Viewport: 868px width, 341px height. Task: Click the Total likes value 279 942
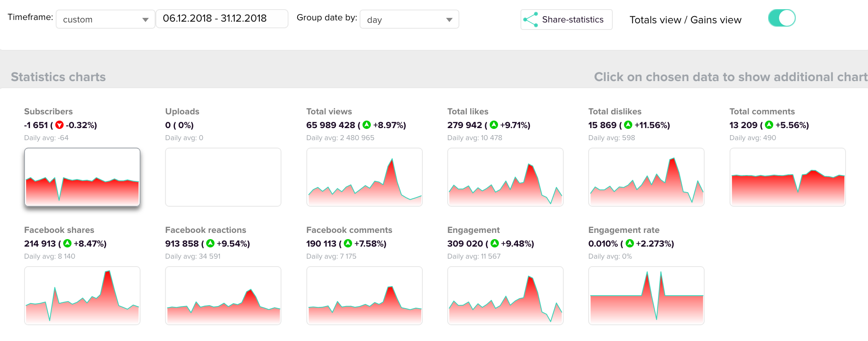[x=464, y=125]
